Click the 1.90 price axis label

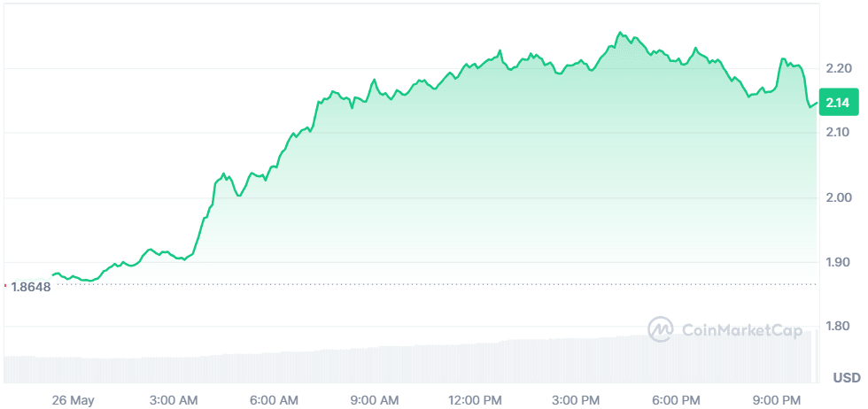[x=837, y=262]
